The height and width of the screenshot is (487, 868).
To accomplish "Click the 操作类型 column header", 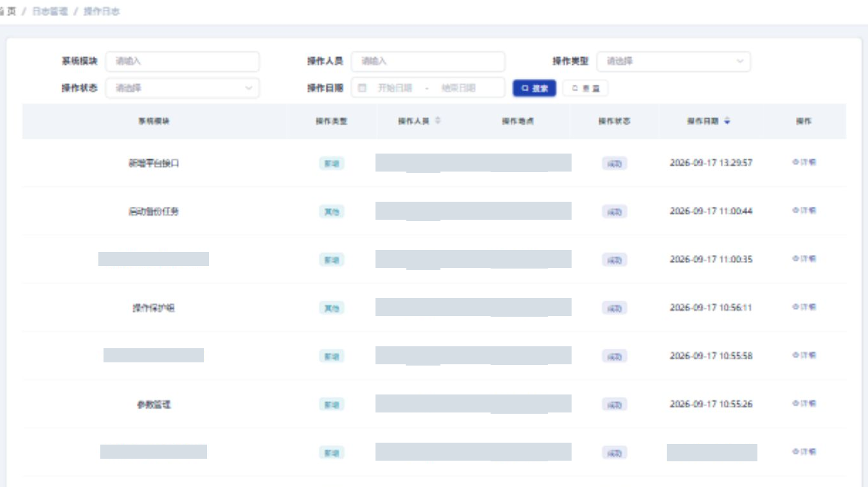I will point(332,121).
